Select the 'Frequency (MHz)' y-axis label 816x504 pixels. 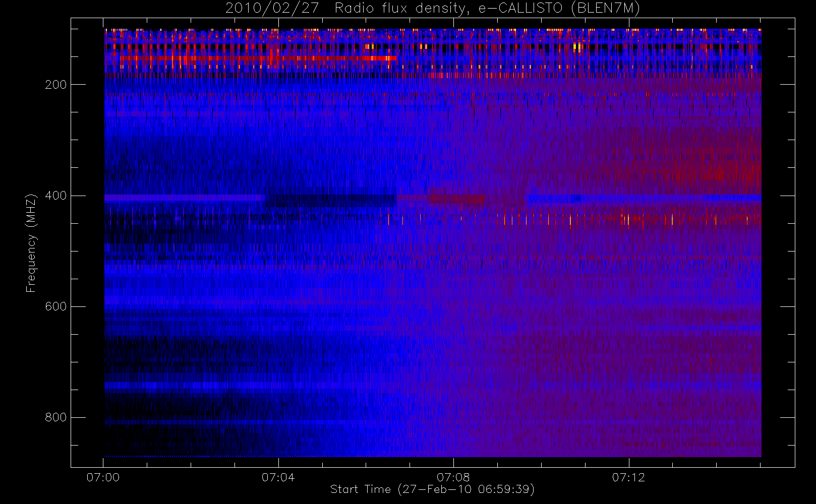pyautogui.click(x=31, y=243)
